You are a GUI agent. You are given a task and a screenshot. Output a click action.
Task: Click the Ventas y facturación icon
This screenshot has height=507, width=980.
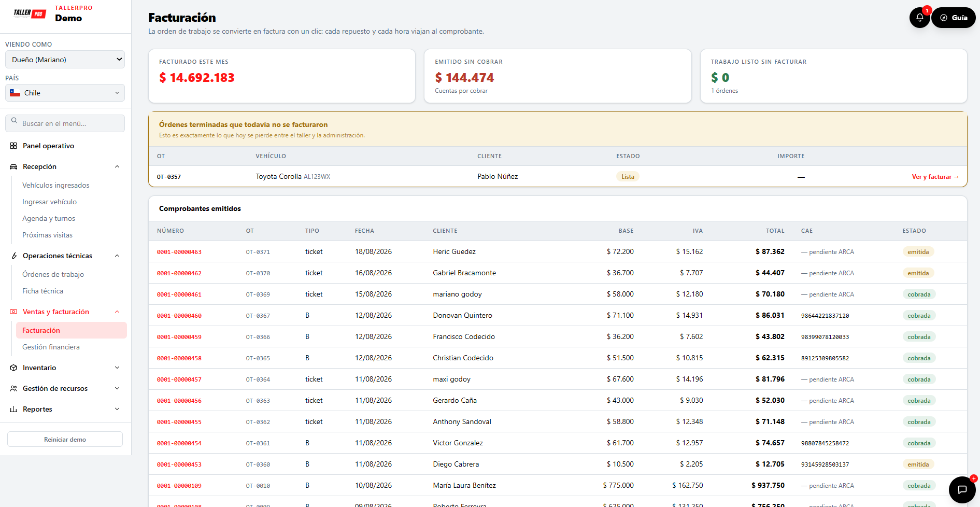pos(13,312)
